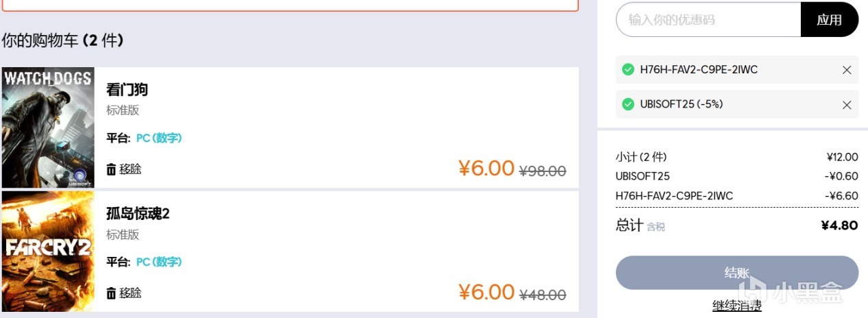Click trash icon for Far Cry 2 (孤岛惊魂2)

[111, 293]
